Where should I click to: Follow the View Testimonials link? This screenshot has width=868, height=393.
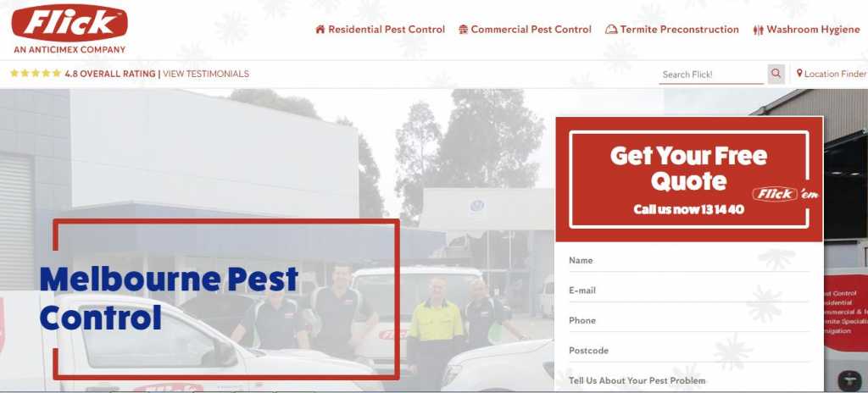pyautogui.click(x=206, y=74)
